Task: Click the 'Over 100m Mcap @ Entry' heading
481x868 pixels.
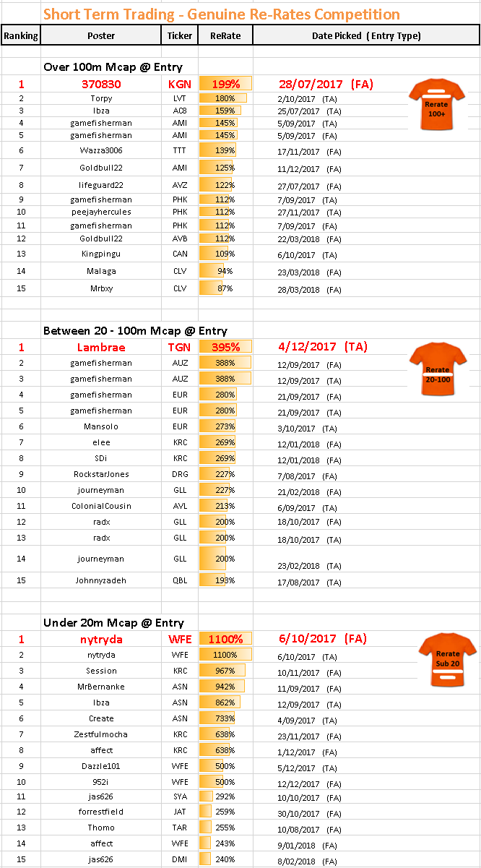Action: pos(113,67)
